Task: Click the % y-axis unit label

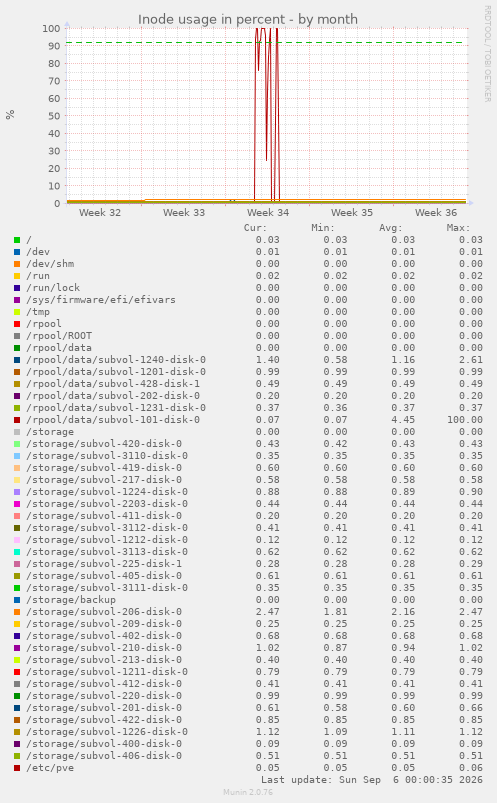Action: tap(10, 115)
